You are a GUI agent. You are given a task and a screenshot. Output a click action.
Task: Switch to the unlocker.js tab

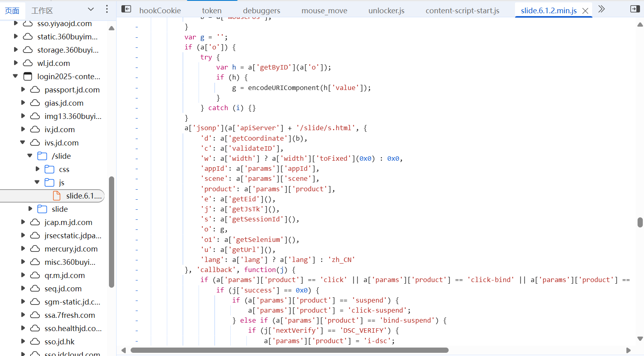pyautogui.click(x=386, y=11)
